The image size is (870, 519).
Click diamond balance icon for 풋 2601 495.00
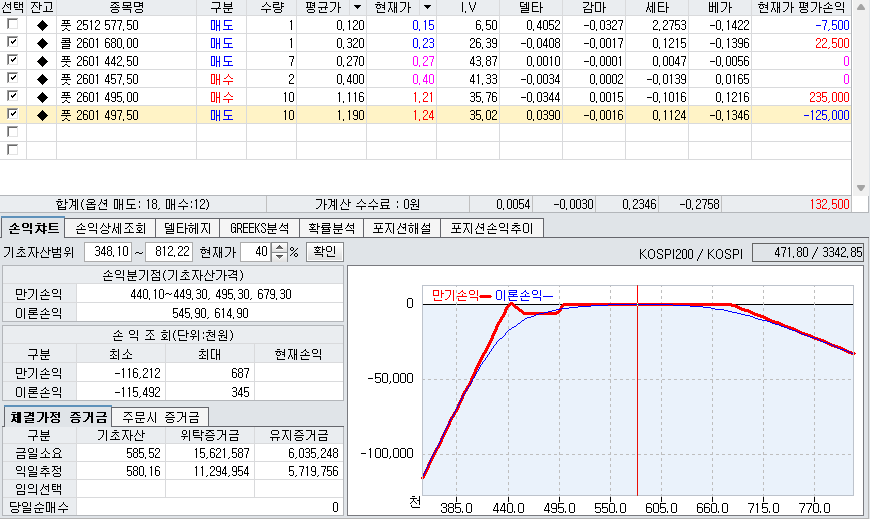[42, 98]
